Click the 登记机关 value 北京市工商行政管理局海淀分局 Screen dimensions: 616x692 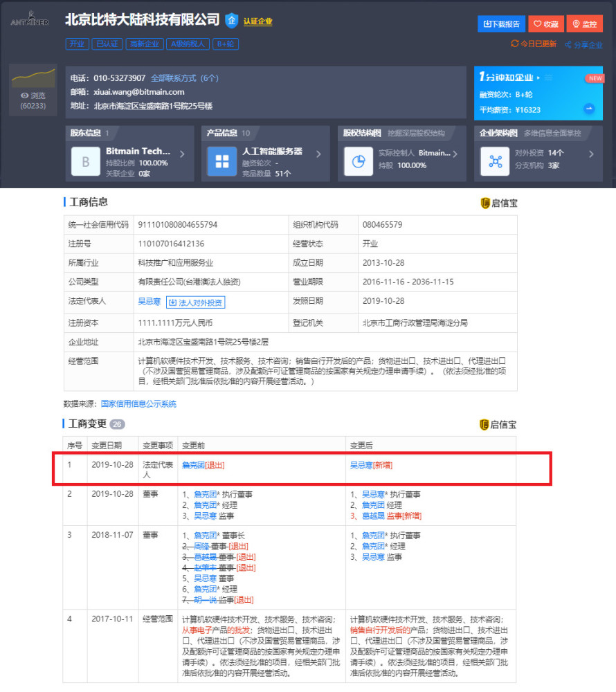[x=415, y=323]
